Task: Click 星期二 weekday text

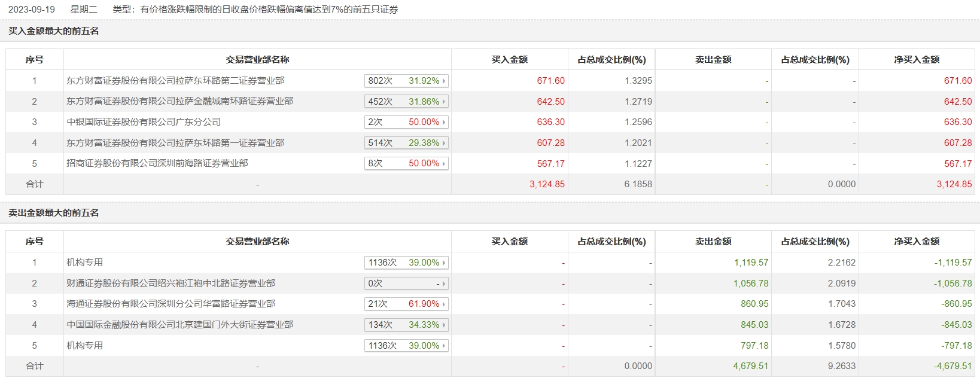Action: click(84, 10)
